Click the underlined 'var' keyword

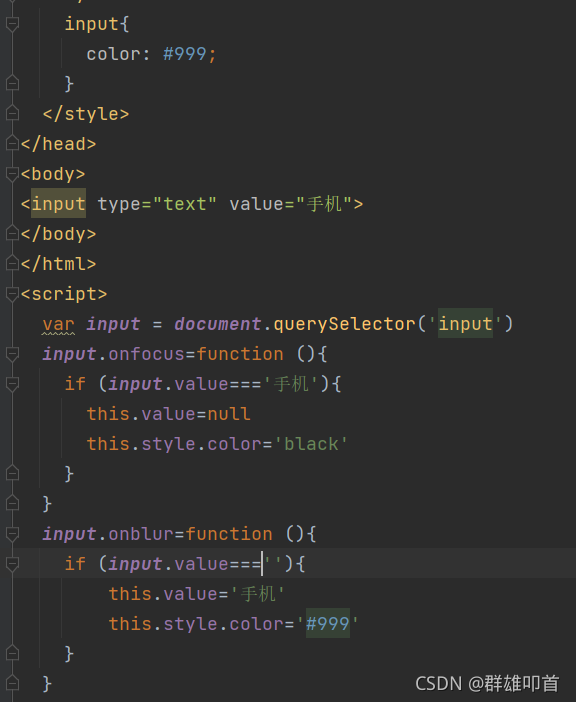click(x=59, y=324)
